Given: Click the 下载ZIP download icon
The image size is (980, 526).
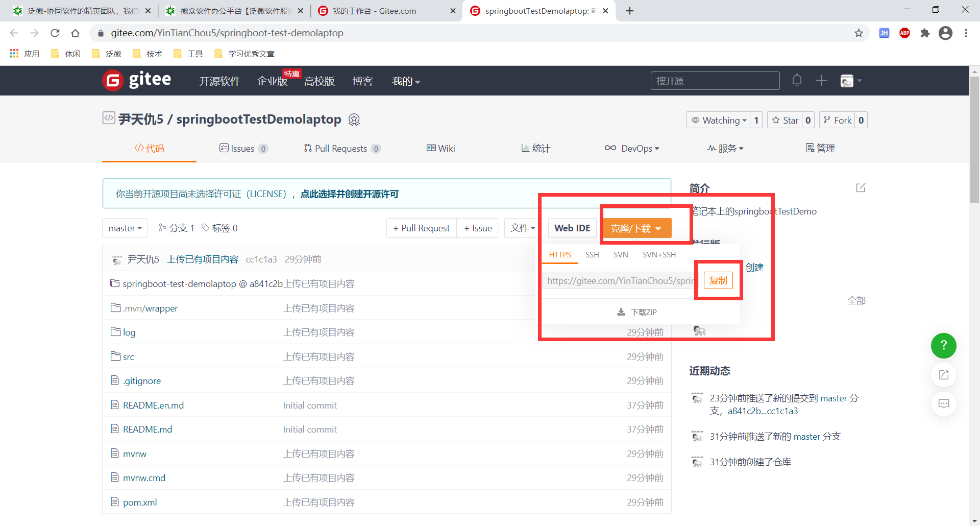Looking at the screenshot, I should [x=621, y=312].
